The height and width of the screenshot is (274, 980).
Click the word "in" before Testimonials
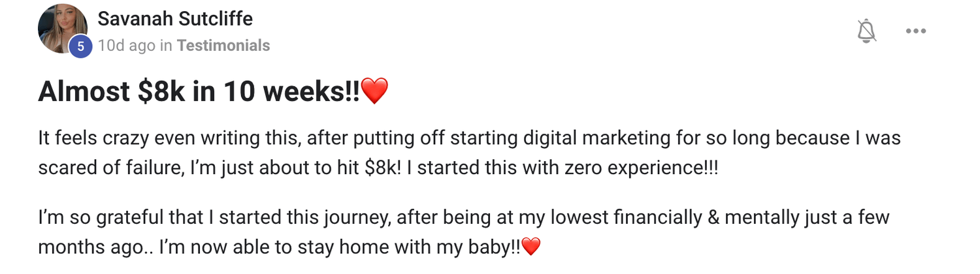pyautogui.click(x=167, y=46)
